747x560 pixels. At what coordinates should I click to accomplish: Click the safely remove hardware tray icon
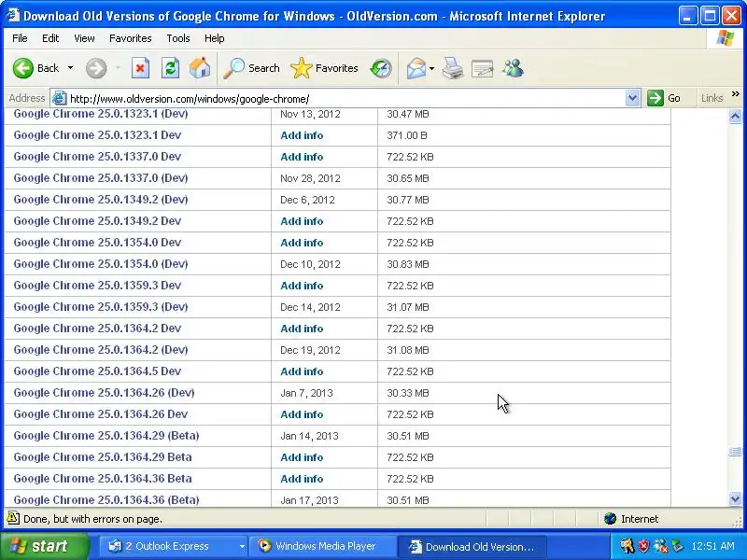[676, 546]
